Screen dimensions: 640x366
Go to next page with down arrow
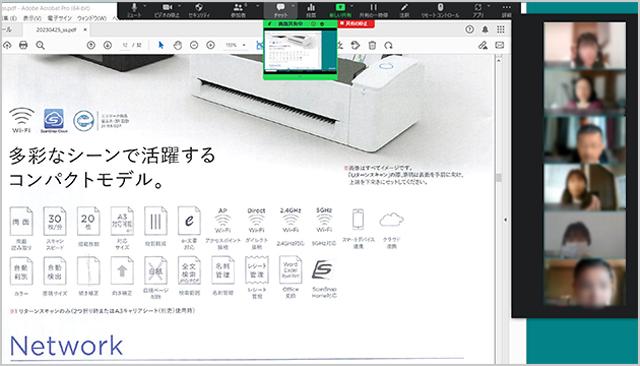107,45
